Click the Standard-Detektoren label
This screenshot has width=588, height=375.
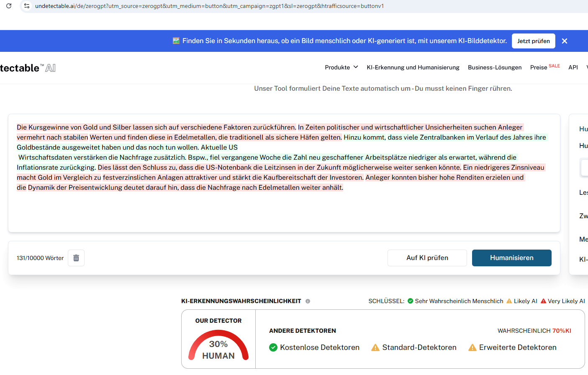tap(419, 347)
